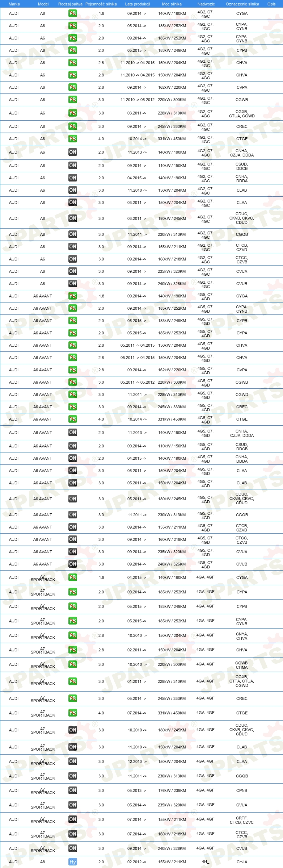This screenshot has width=283, height=868.
Task: Select the 12.2010 -> date cell
Action: (x=137, y=761)
